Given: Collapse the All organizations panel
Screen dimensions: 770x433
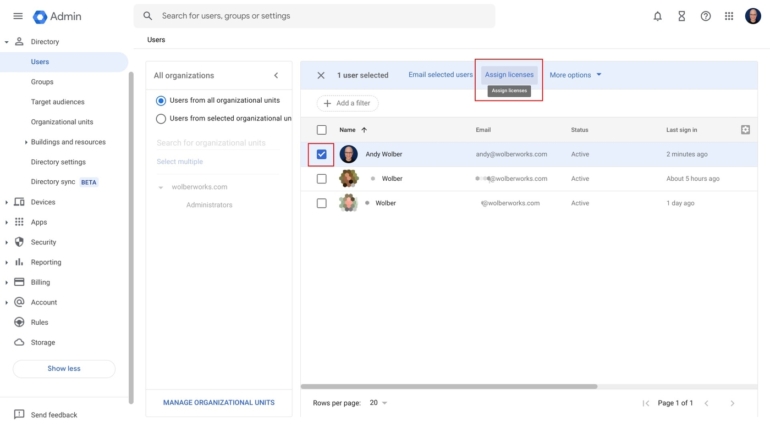Looking at the screenshot, I should click(276, 75).
